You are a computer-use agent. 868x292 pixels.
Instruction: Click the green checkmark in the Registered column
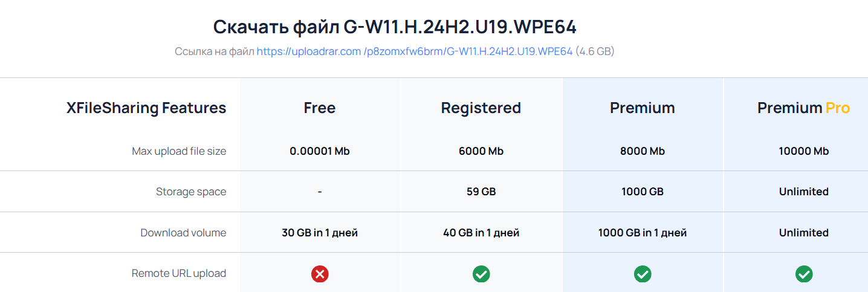[481, 274]
